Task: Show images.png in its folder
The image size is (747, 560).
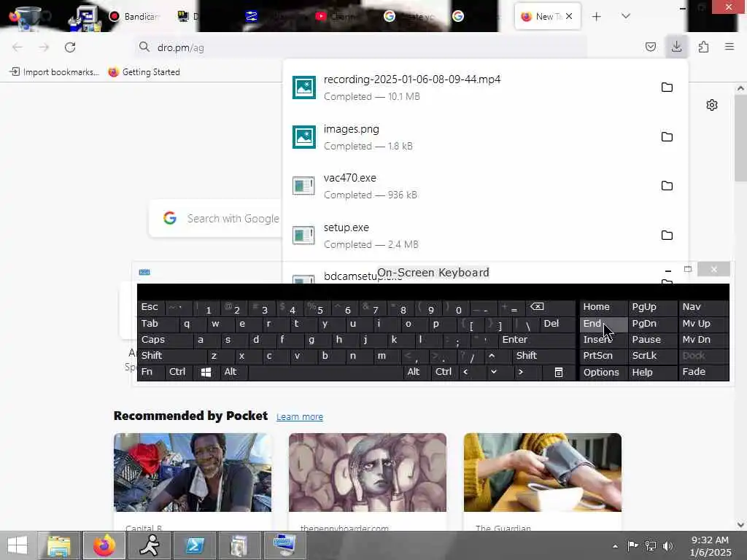Action: click(667, 136)
